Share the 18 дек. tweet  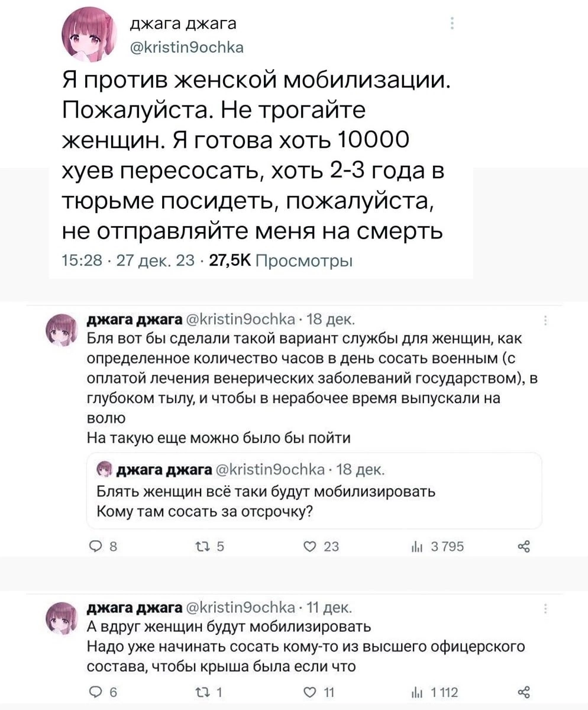(x=522, y=547)
